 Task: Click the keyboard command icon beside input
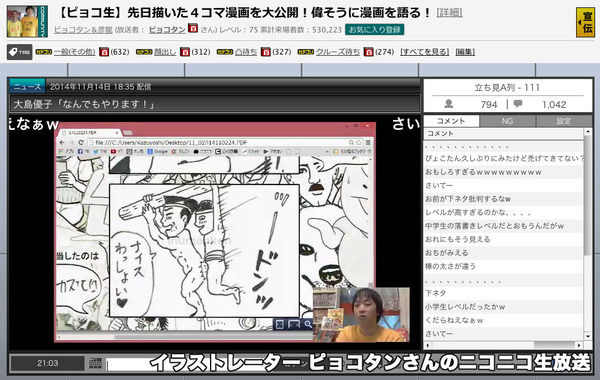pos(95,363)
